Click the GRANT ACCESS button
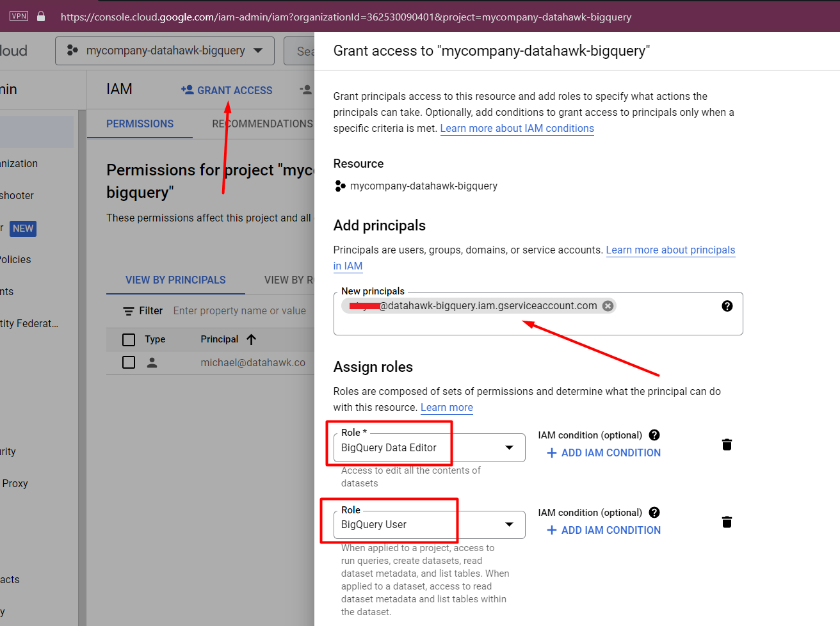The width and height of the screenshot is (840, 626). point(227,90)
